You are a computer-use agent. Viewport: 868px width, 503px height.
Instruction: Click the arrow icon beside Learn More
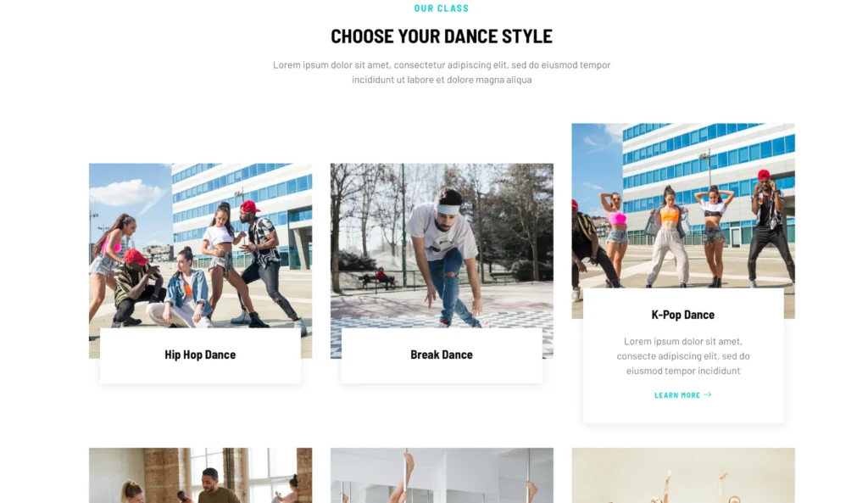point(708,395)
